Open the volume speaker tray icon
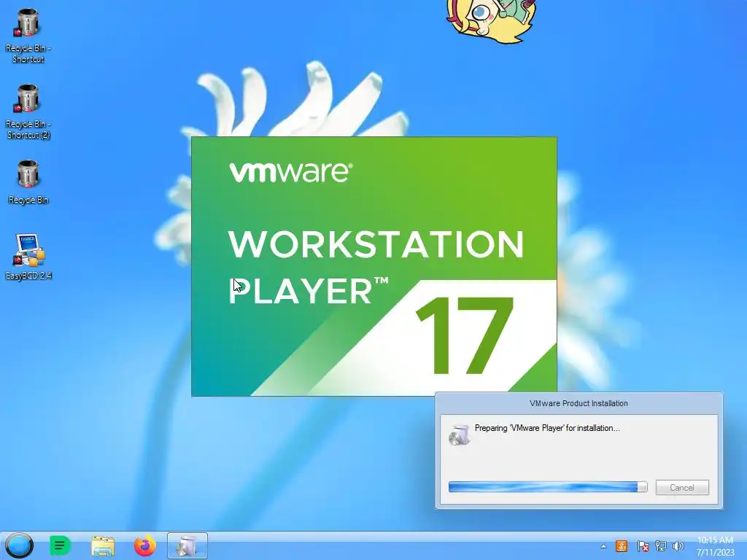Image resolution: width=747 pixels, height=560 pixels. (678, 545)
